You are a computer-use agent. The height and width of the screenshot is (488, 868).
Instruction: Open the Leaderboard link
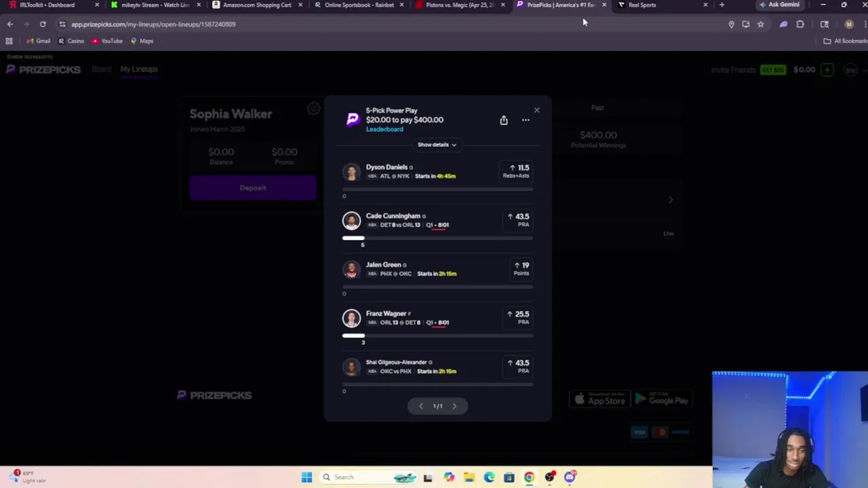pos(384,129)
